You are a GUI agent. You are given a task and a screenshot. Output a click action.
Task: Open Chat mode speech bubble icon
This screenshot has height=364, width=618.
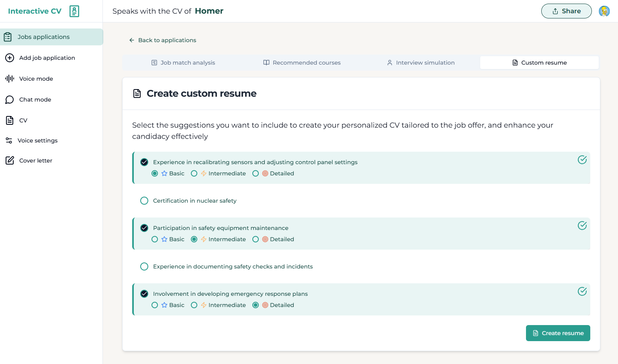pos(10,100)
